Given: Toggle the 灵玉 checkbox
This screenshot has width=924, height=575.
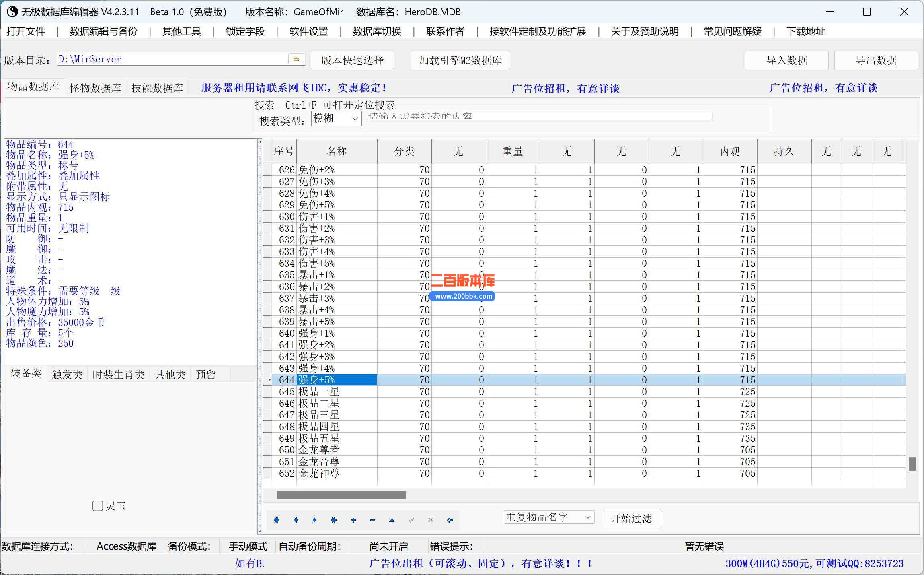Looking at the screenshot, I should pyautogui.click(x=97, y=506).
